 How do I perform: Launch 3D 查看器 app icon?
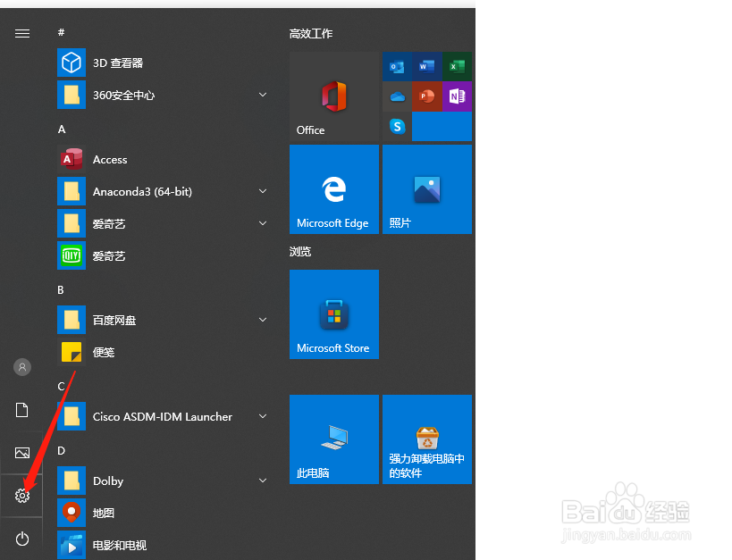72,63
